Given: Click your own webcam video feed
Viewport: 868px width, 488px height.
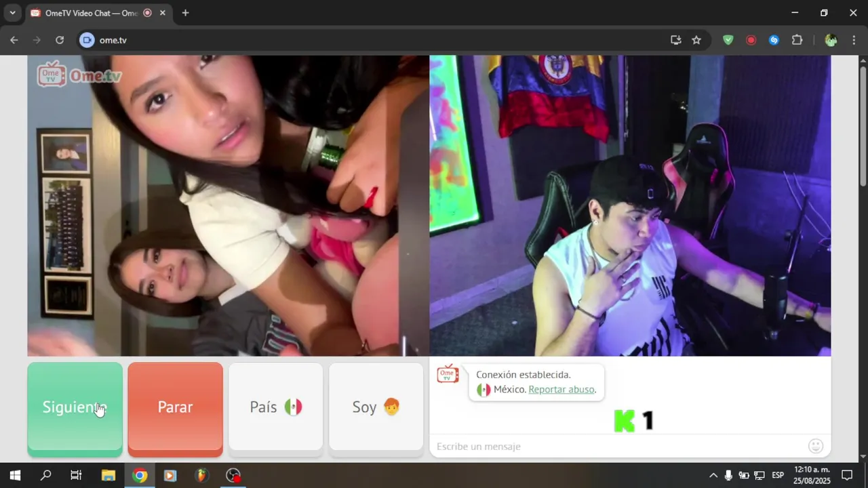Looking at the screenshot, I should pos(630,205).
